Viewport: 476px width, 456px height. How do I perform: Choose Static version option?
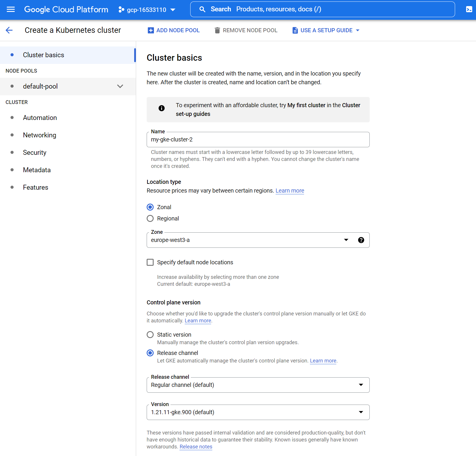(x=150, y=335)
